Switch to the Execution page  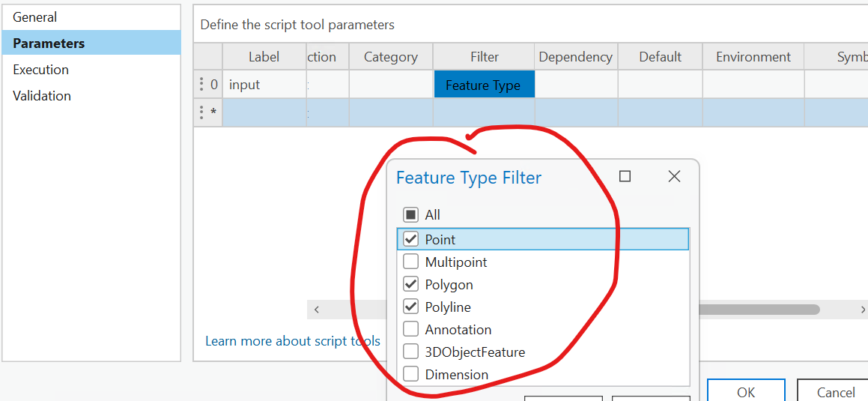41,70
